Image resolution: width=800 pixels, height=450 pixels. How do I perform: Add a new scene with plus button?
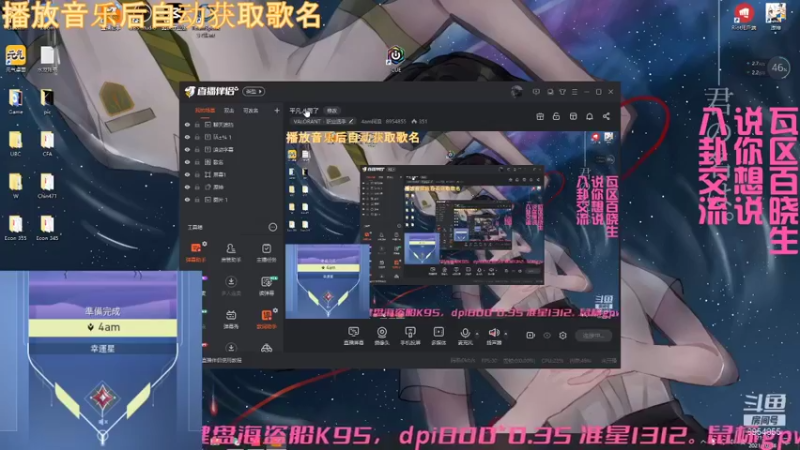(277, 110)
